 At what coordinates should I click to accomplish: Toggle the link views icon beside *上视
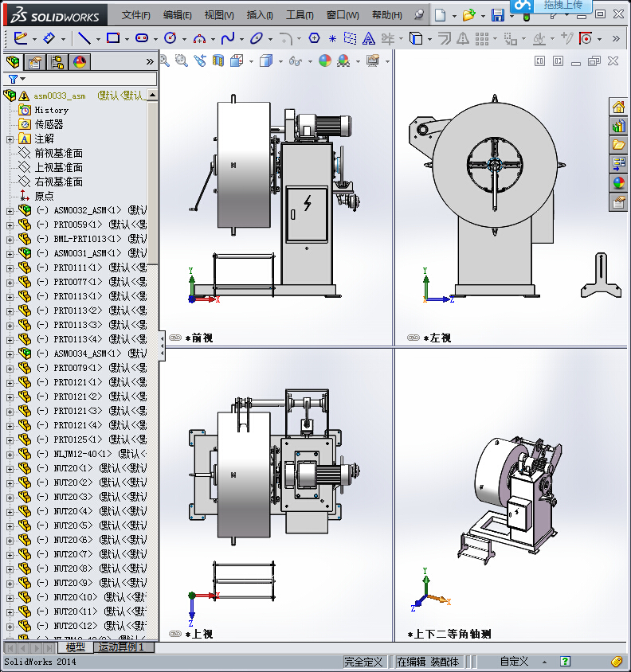point(175,634)
